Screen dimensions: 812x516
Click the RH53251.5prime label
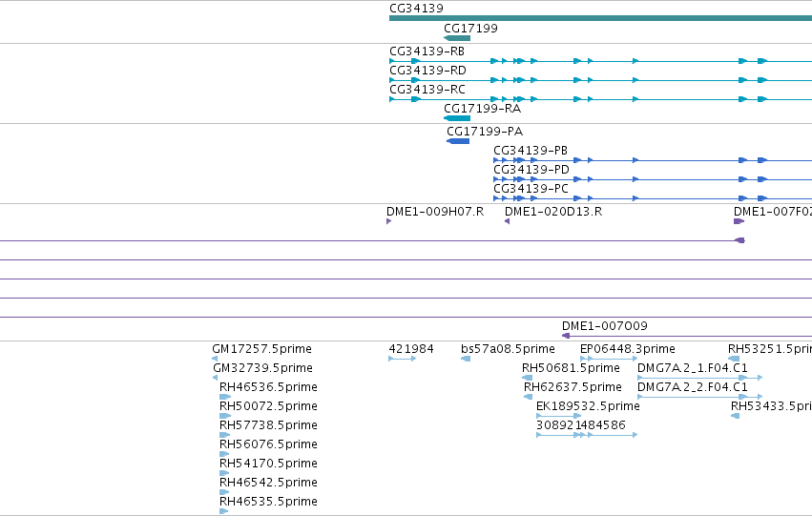click(x=770, y=349)
